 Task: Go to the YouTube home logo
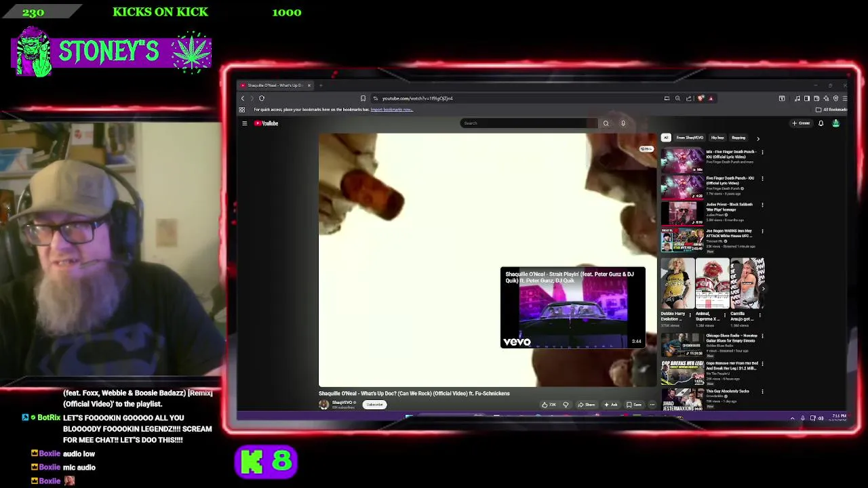[x=267, y=123]
